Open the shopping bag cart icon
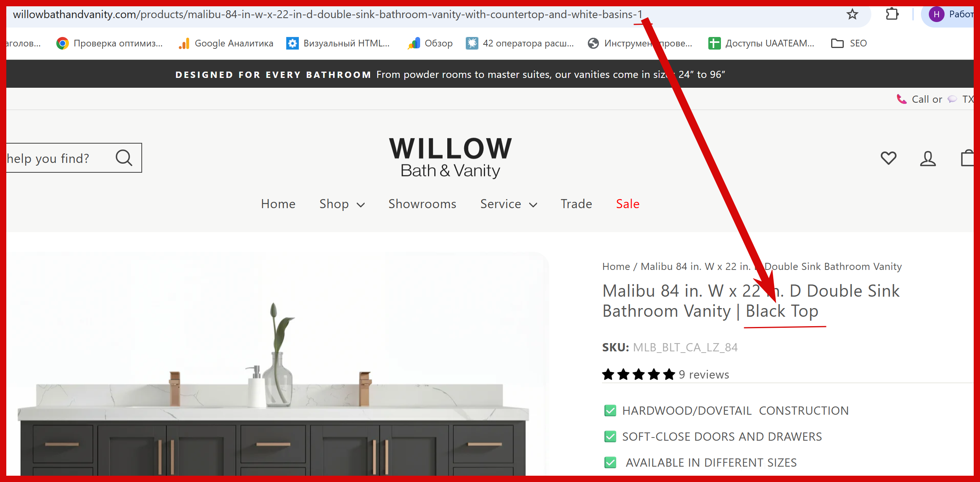Image resolution: width=980 pixels, height=482 pixels. tap(968, 158)
